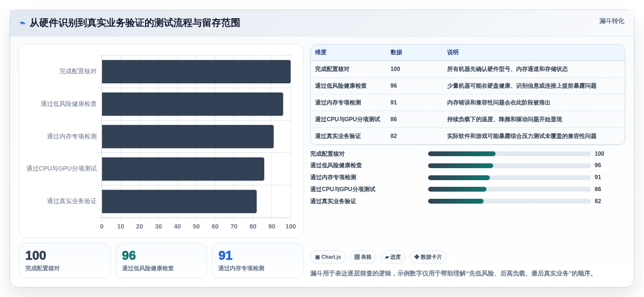
Task: Click progress value 86 at row end
Action: (598, 189)
